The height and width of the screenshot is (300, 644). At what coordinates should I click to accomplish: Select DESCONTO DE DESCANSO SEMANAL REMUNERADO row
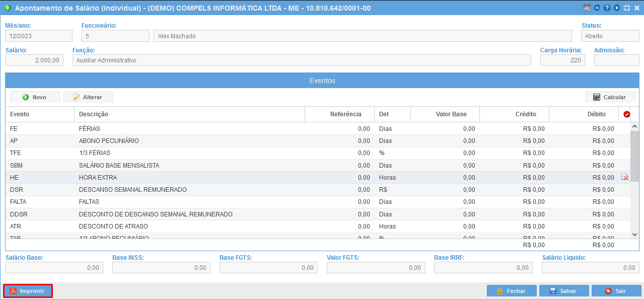click(318, 214)
